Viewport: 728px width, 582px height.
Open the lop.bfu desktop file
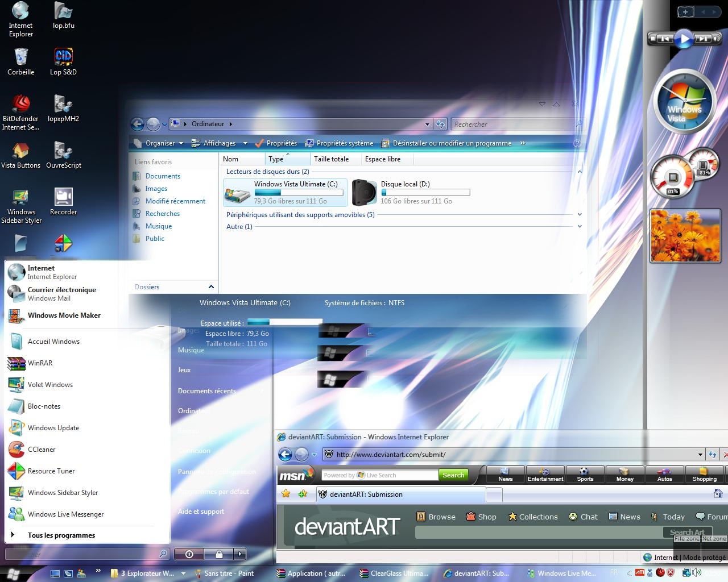pyautogui.click(x=63, y=15)
